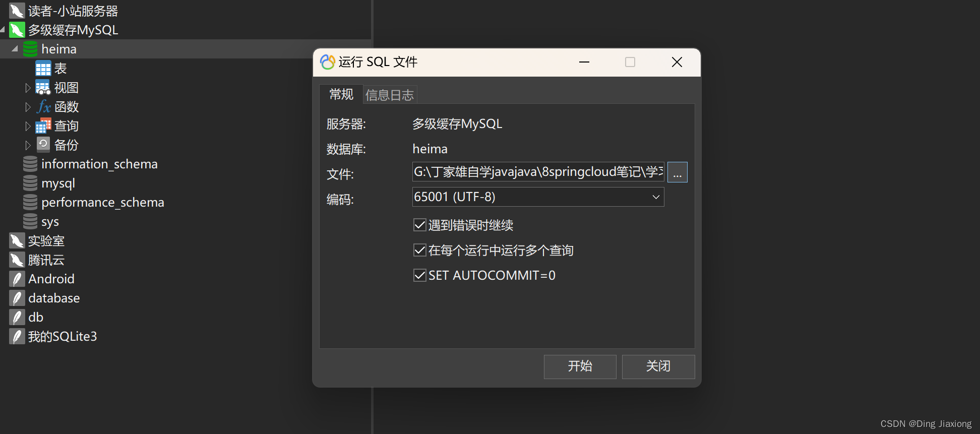Uncheck 遇到错误时继续 checkbox
980x434 pixels.
pyautogui.click(x=419, y=225)
